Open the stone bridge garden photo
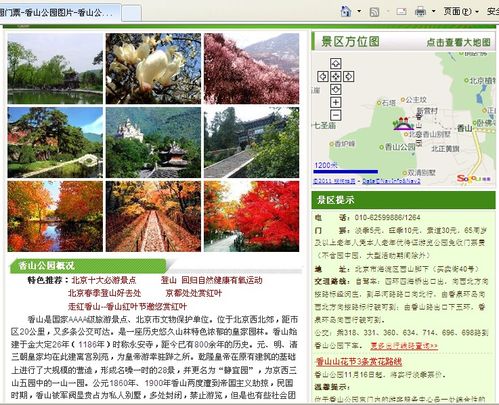Image resolution: width=499 pixels, height=405 pixels. [55, 142]
